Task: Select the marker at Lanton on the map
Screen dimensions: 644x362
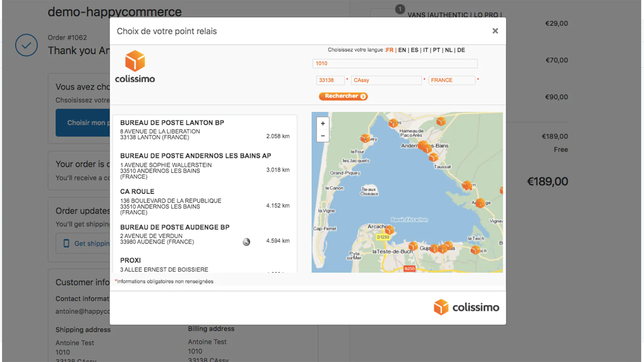Action: 467,185
